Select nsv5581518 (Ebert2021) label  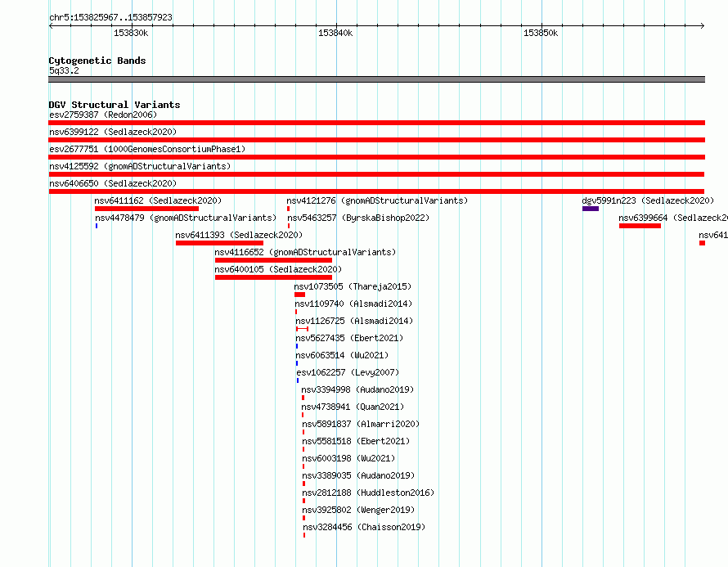[356, 441]
